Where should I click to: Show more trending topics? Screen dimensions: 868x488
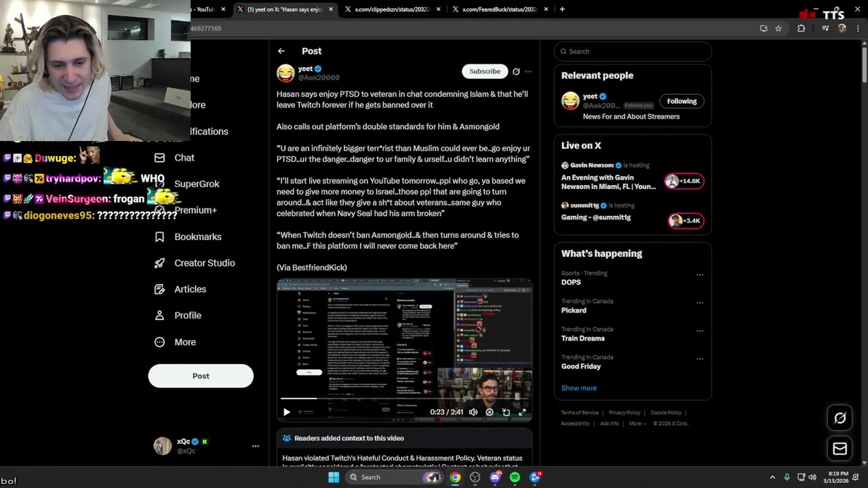pos(579,388)
